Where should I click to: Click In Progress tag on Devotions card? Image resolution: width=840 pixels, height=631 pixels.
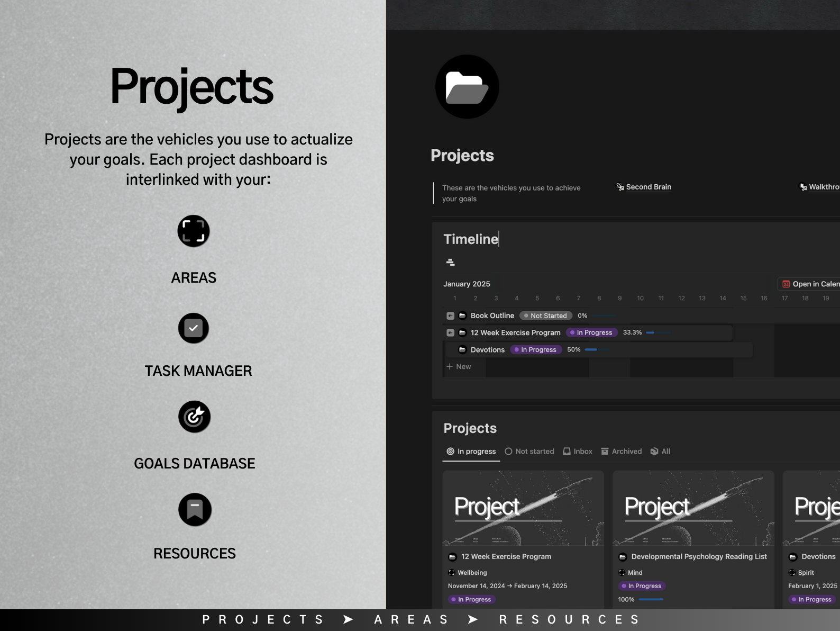pyautogui.click(x=812, y=600)
